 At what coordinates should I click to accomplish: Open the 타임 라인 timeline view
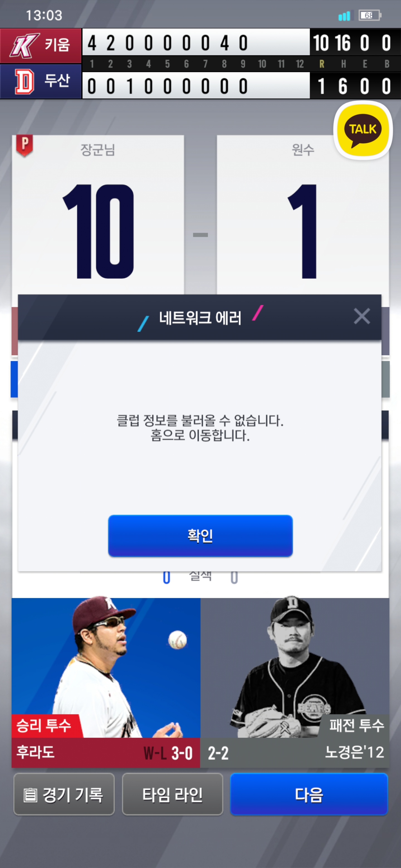pyautogui.click(x=172, y=794)
